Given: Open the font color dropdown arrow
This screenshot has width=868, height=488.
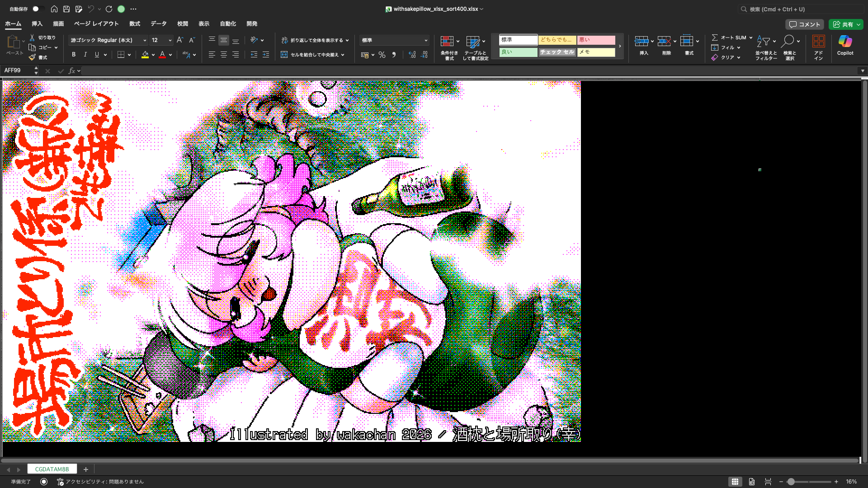Looking at the screenshot, I should pyautogui.click(x=170, y=54).
